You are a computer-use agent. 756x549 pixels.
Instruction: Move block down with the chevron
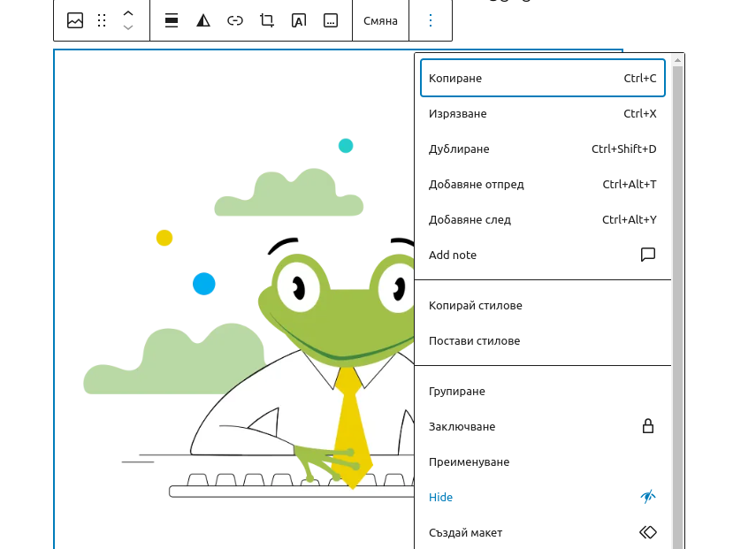click(x=128, y=28)
